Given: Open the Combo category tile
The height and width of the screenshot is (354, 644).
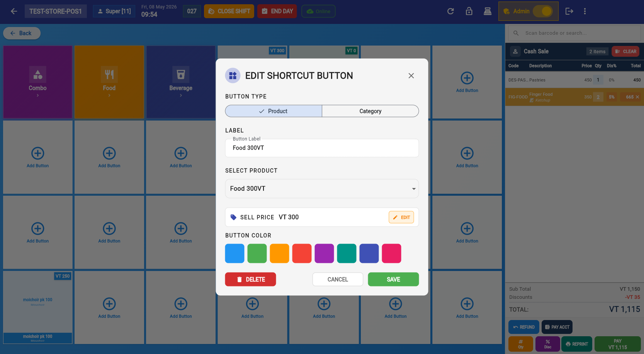Looking at the screenshot, I should 38,82.
